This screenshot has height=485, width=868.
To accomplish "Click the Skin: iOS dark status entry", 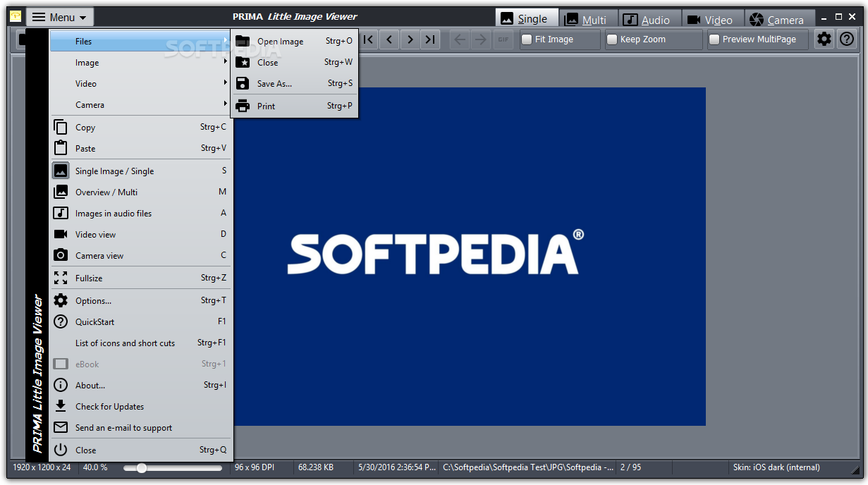I will click(776, 467).
